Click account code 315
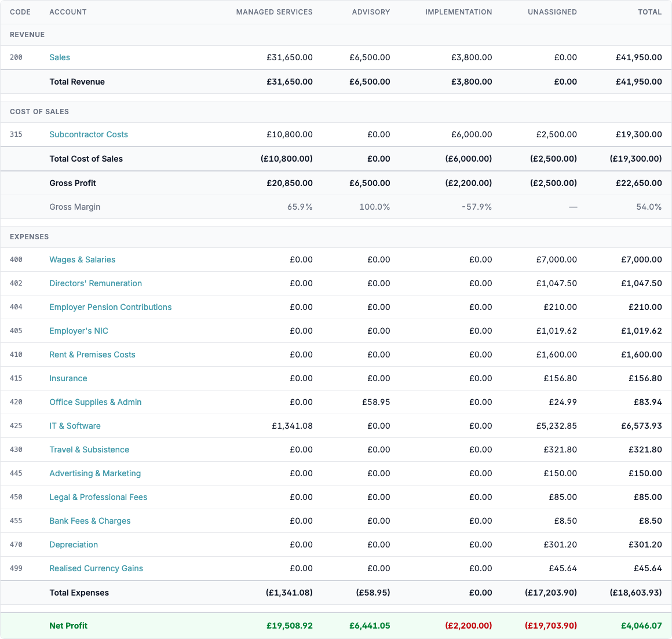 pos(16,134)
